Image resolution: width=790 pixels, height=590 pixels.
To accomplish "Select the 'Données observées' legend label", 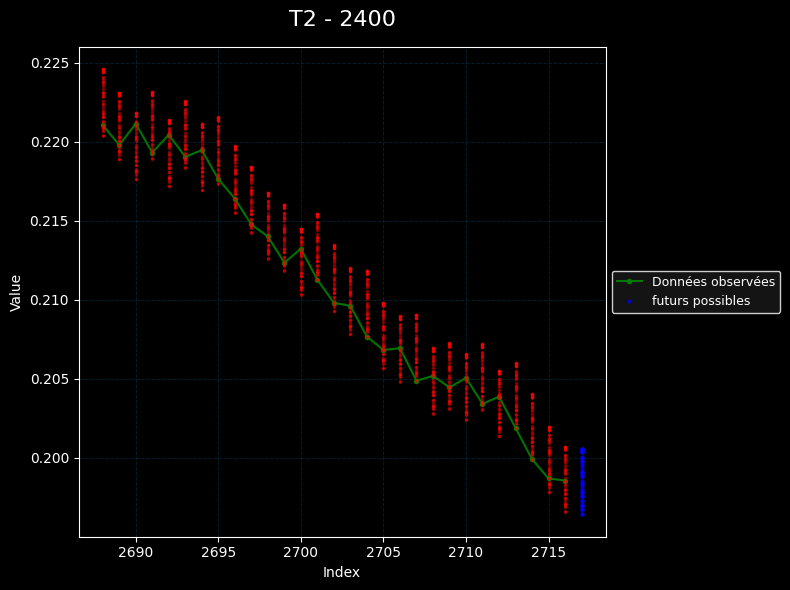I will coord(713,282).
